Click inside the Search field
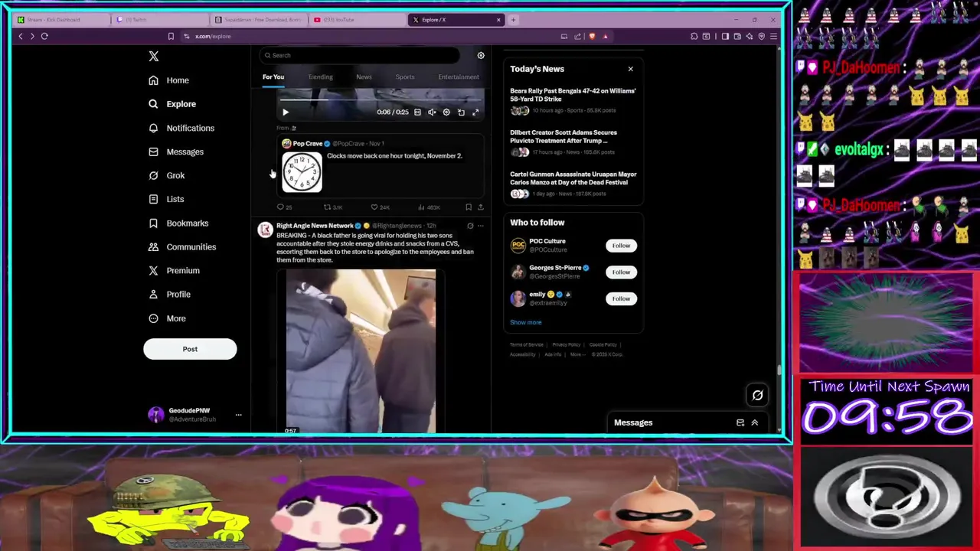 [x=360, y=55]
